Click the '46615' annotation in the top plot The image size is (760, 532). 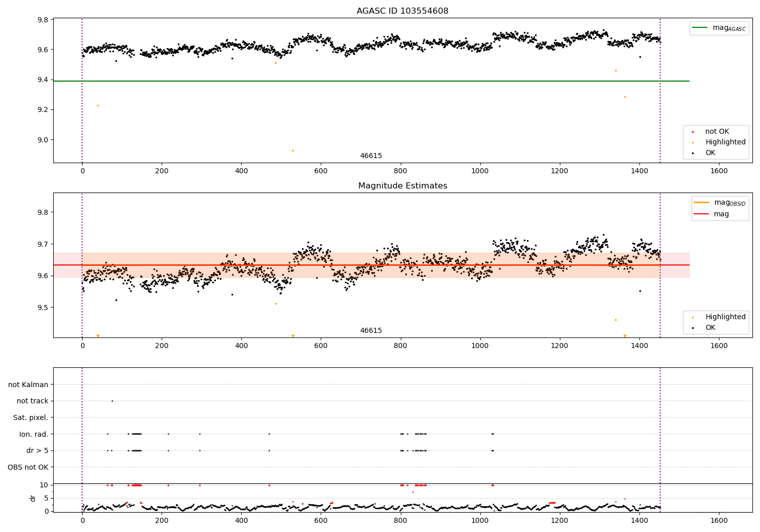[371, 156]
